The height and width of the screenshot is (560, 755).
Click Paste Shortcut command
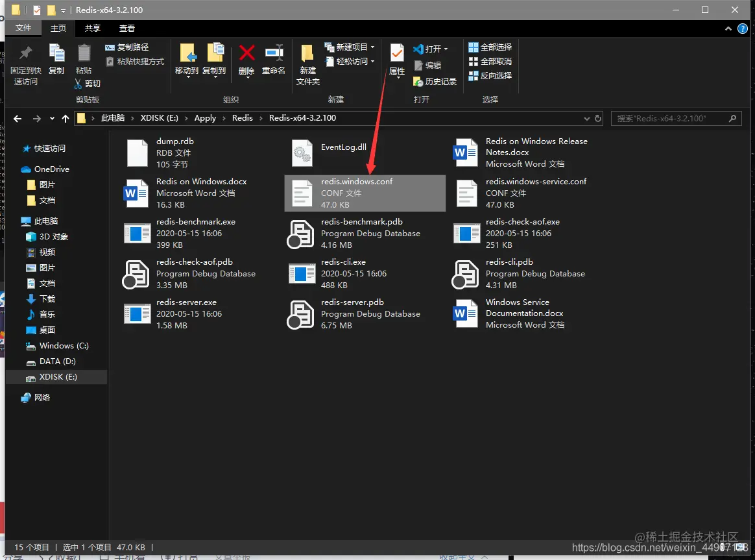pos(135,62)
